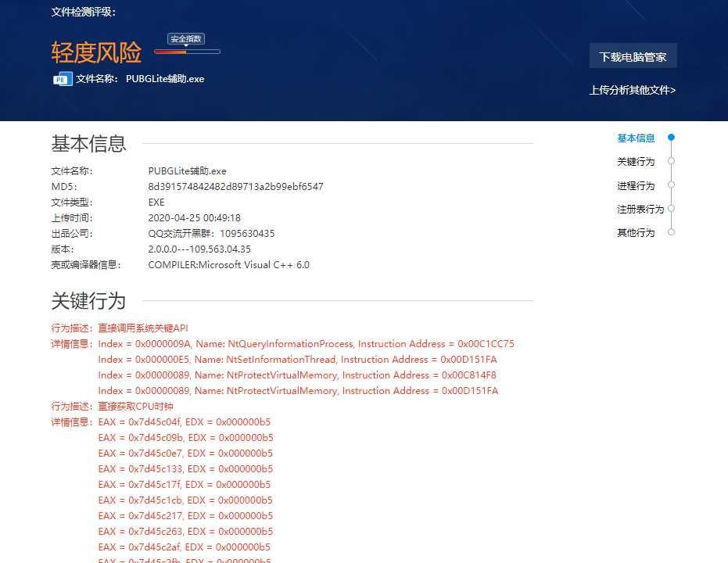Click the EAX = 0x7d45c17f line
728x563 pixels.
pyautogui.click(x=185, y=485)
